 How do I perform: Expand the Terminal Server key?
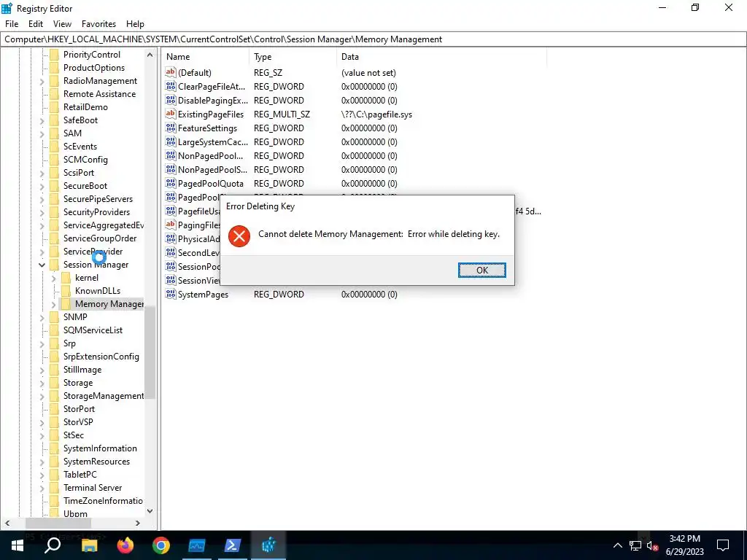(42, 488)
